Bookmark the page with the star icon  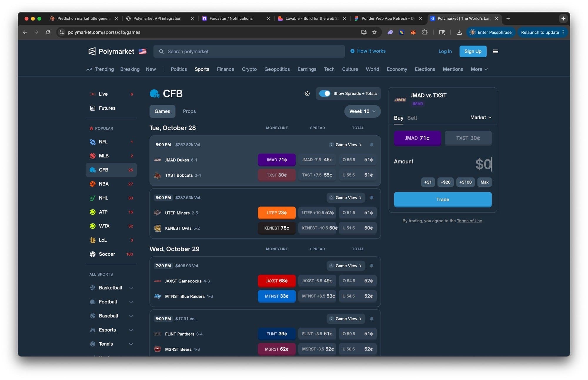pyautogui.click(x=374, y=32)
